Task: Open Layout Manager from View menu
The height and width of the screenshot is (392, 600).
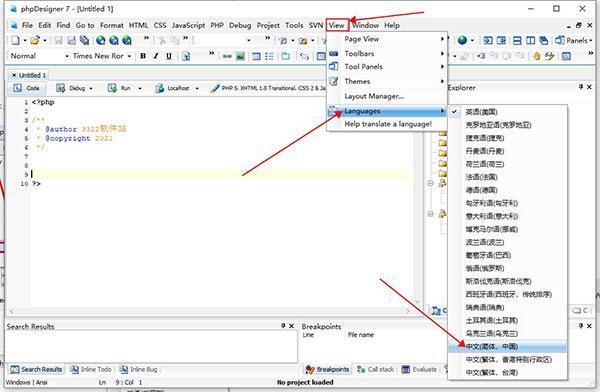Action: 387,96
